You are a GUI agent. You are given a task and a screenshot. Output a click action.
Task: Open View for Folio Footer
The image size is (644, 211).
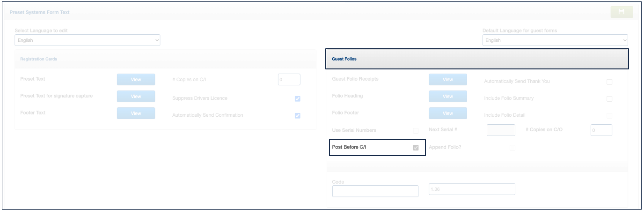click(x=447, y=113)
